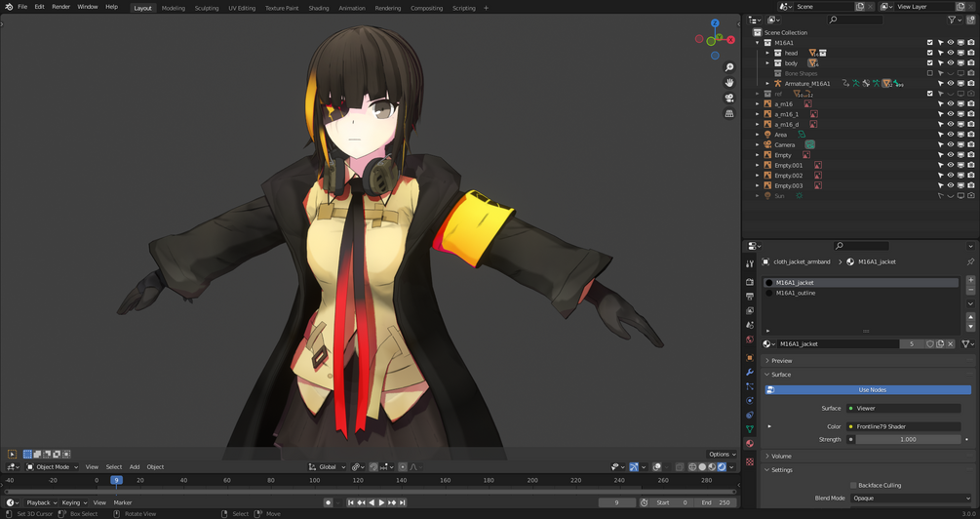Open the Material properties tab icon
The width and height of the screenshot is (980, 519).
[x=750, y=443]
